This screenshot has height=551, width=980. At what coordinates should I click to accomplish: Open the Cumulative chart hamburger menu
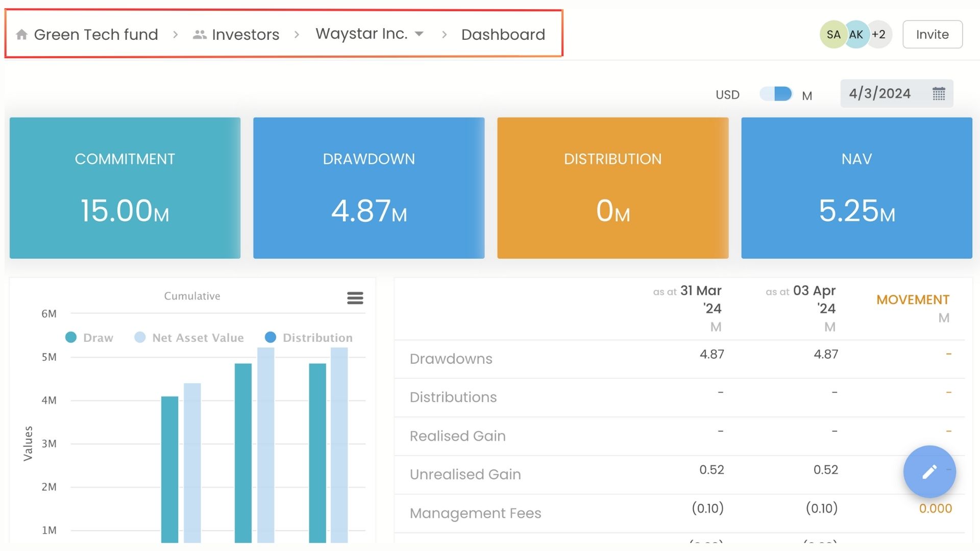pyautogui.click(x=355, y=298)
